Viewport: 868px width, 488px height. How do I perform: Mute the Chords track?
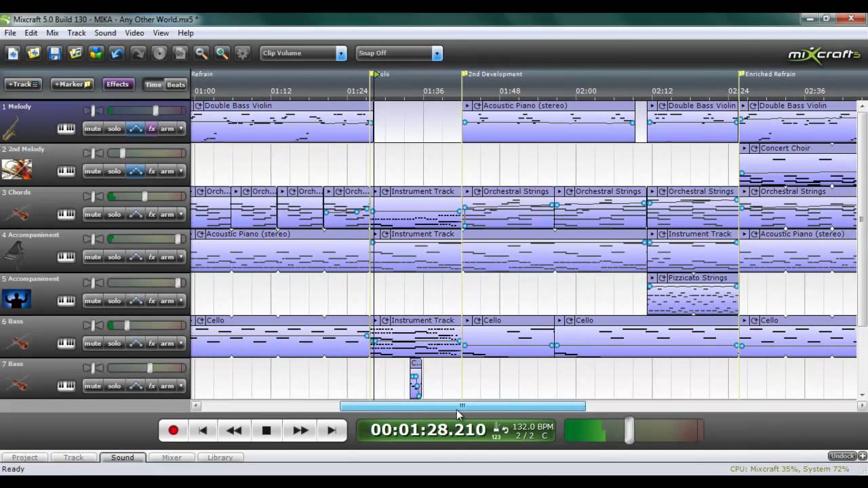pos(93,214)
